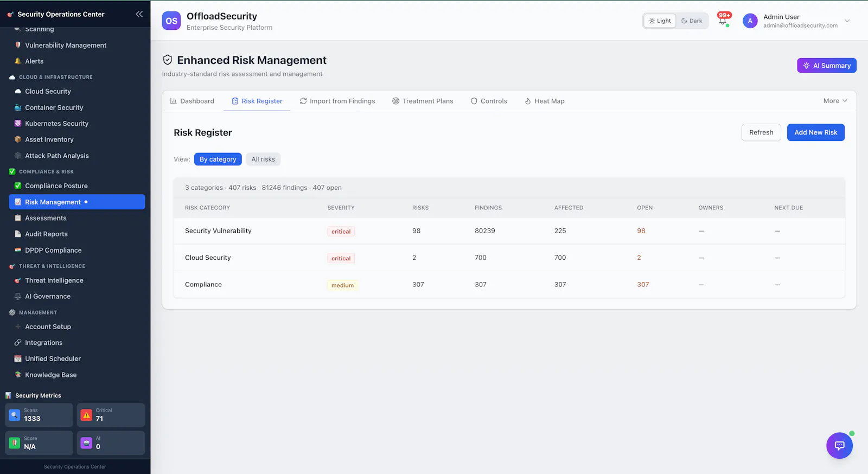868x474 pixels.
Task: Click the Asset Inventory box icon
Action: (x=18, y=139)
